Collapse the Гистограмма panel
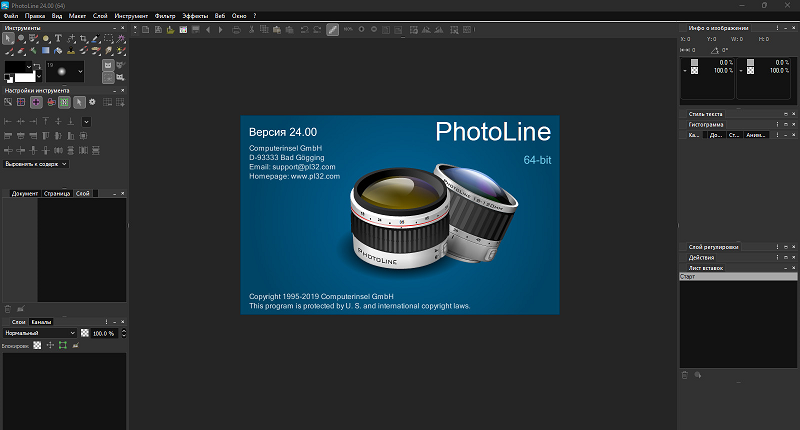 point(786,124)
